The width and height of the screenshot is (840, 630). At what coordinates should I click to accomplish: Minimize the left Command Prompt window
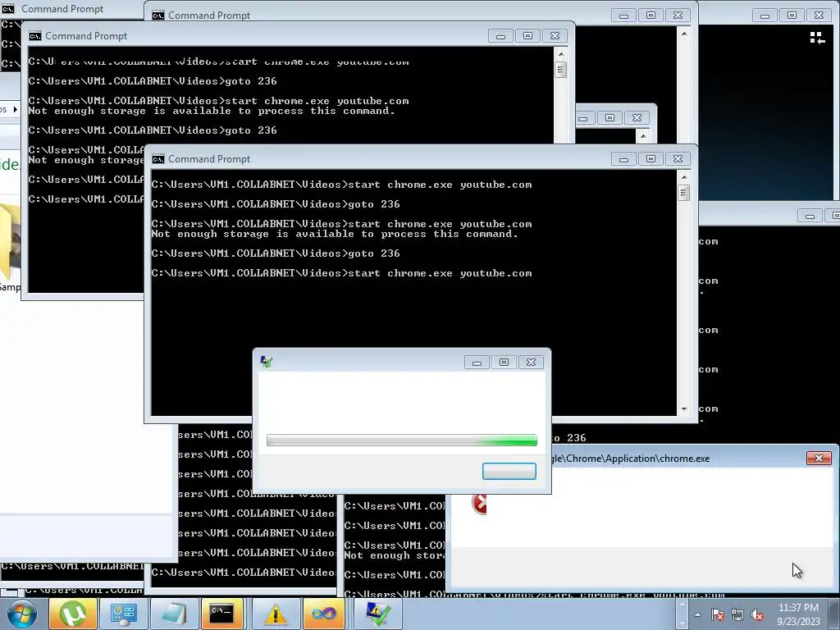tap(500, 36)
